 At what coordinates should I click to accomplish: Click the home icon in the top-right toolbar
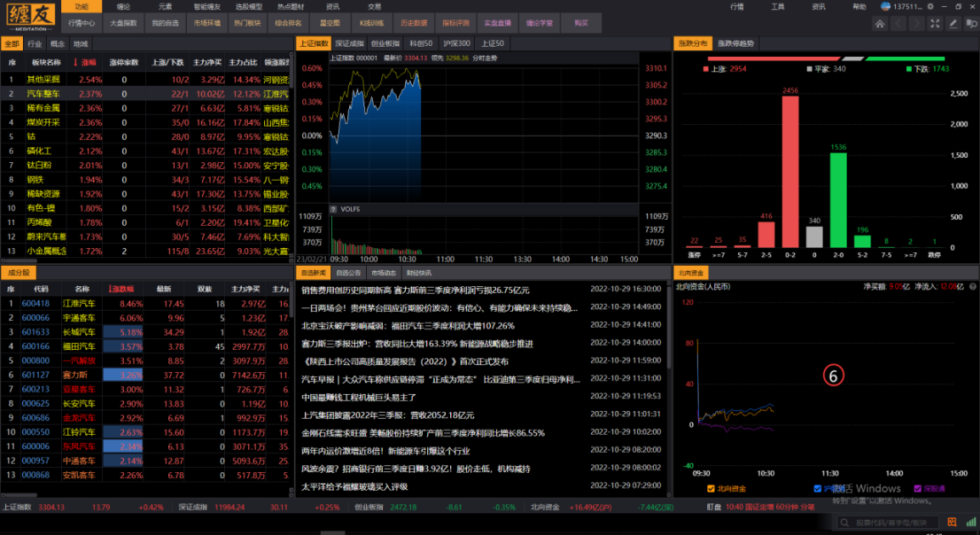[881, 23]
